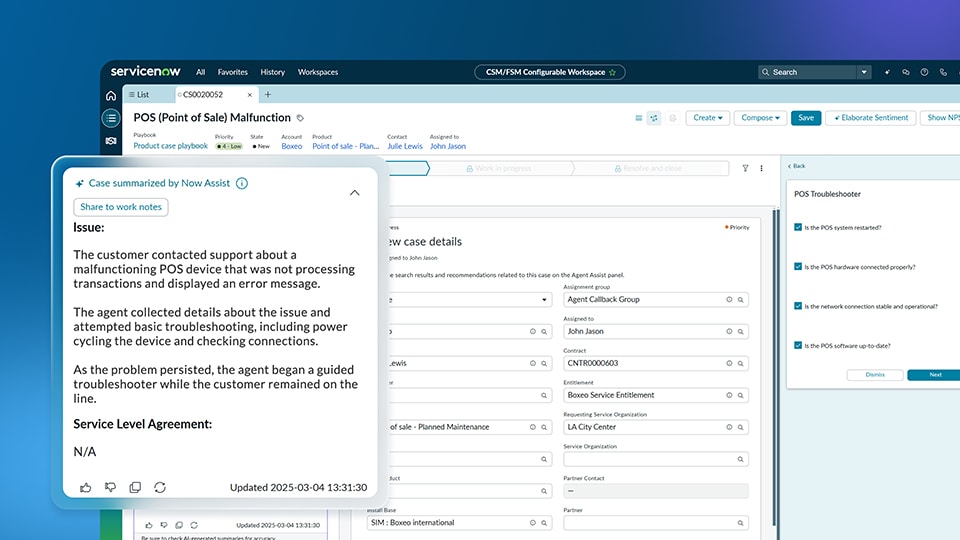
Task: Click the Save button
Action: [x=806, y=118]
